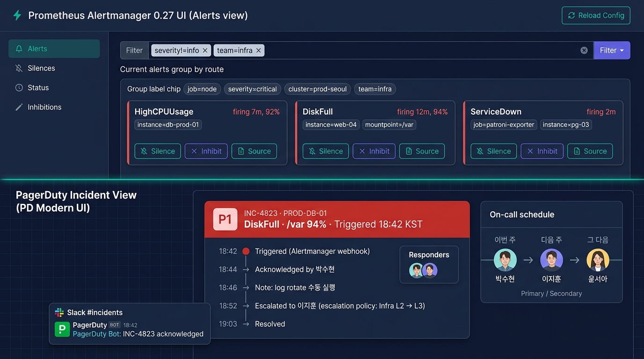The height and width of the screenshot is (359, 644).
Task: Click the mountpoint=/var label
Action: (x=389, y=125)
